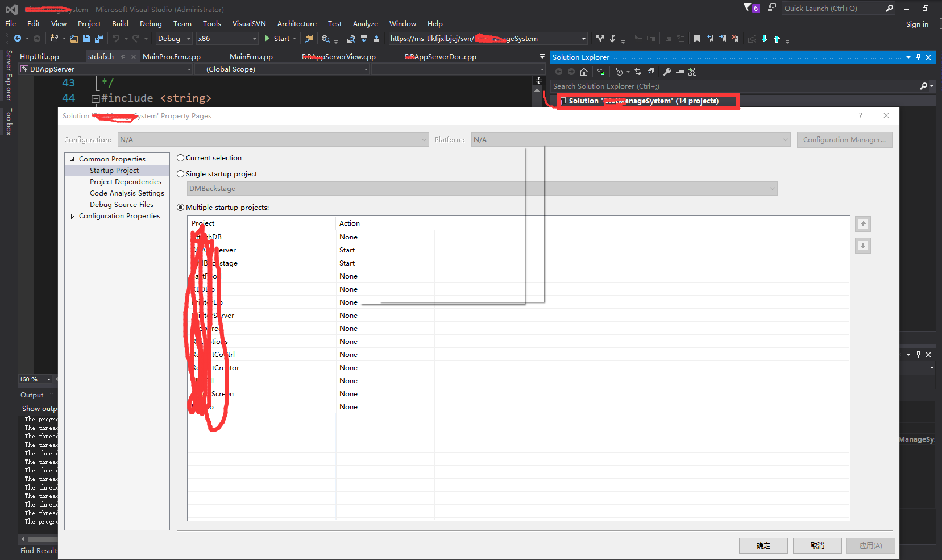942x560 pixels.
Task: Click the Server Explorer side tab
Action: tap(9, 75)
